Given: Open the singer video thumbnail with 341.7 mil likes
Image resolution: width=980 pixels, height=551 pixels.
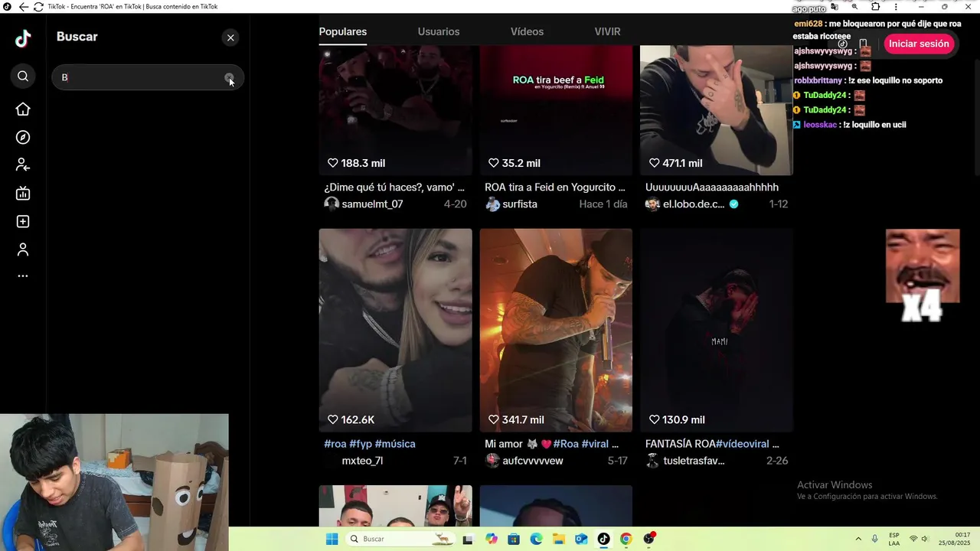Looking at the screenshot, I should (x=556, y=330).
